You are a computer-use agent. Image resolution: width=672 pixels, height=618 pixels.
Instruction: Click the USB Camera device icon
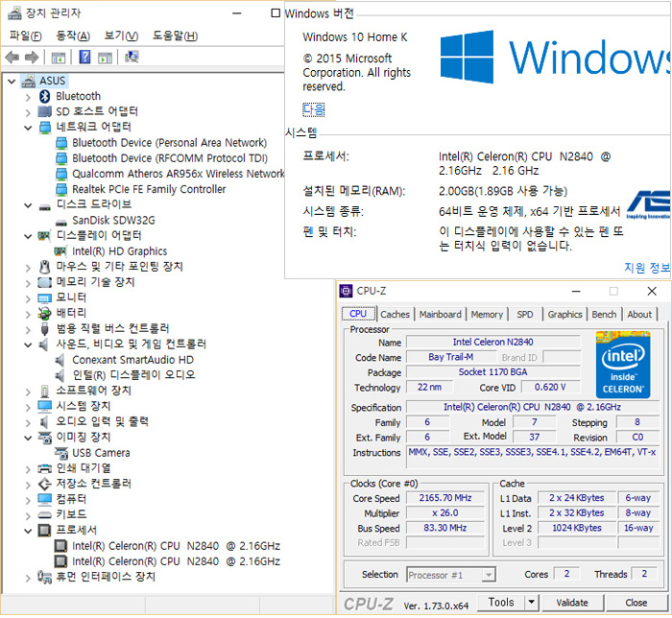[x=61, y=453]
